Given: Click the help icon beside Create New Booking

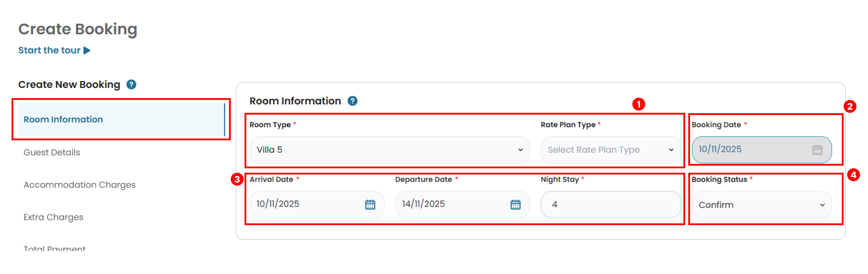Looking at the screenshot, I should point(131,85).
